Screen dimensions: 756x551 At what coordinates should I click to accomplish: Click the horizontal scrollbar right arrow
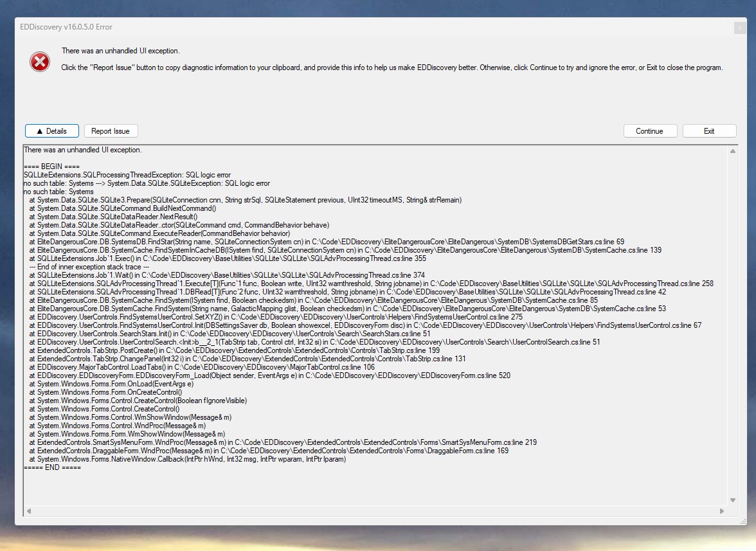[x=722, y=511]
